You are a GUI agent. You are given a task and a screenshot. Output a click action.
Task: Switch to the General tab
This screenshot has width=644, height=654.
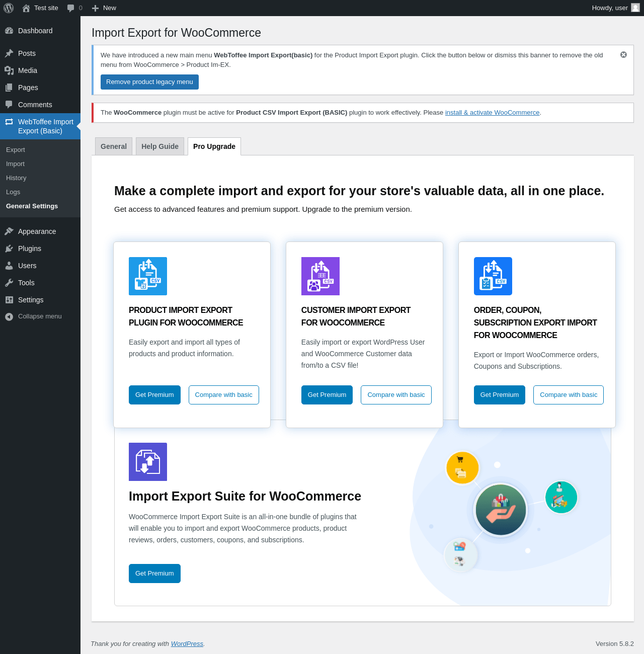[x=114, y=146]
